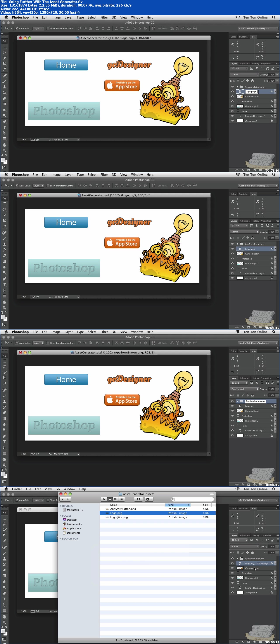Image resolution: width=280 pixels, height=644 pixels.
Task: Switch Finder window to Cover Flow view
Action: pyautogui.click(x=122, y=499)
